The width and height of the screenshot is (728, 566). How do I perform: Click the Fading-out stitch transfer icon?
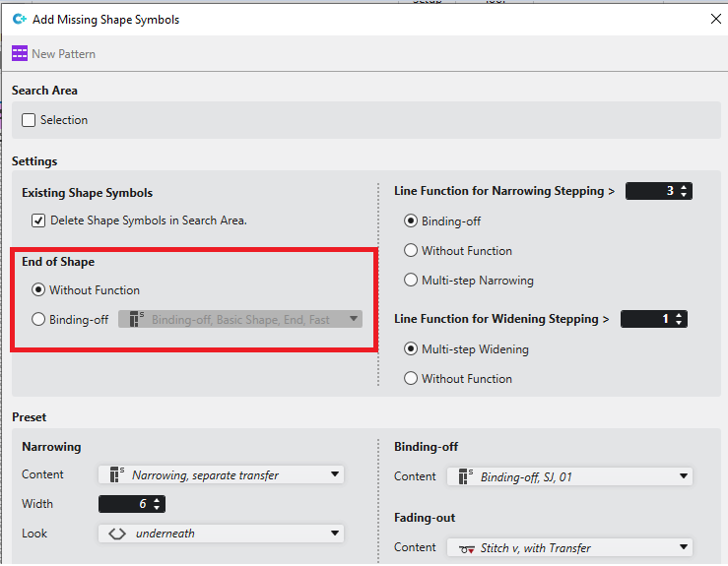click(464, 548)
